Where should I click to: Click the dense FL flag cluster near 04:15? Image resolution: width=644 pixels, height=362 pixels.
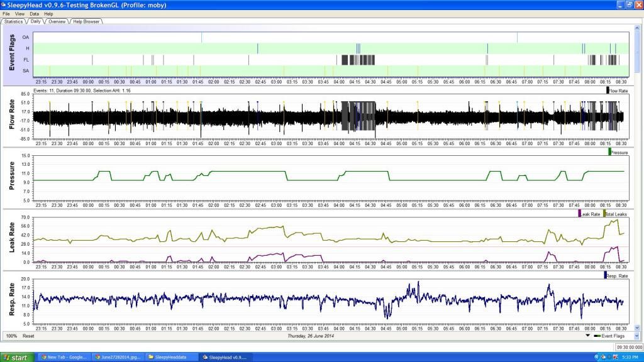(358, 60)
